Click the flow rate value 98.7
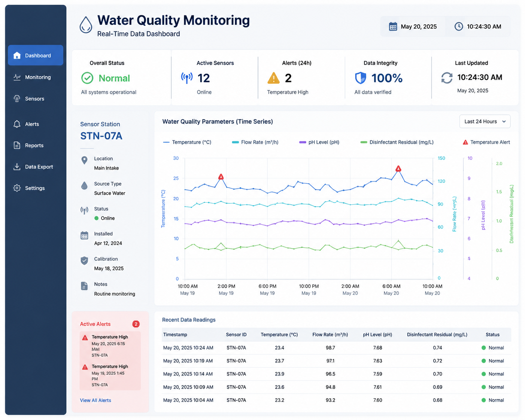This screenshot has height=420, width=525. click(330, 348)
